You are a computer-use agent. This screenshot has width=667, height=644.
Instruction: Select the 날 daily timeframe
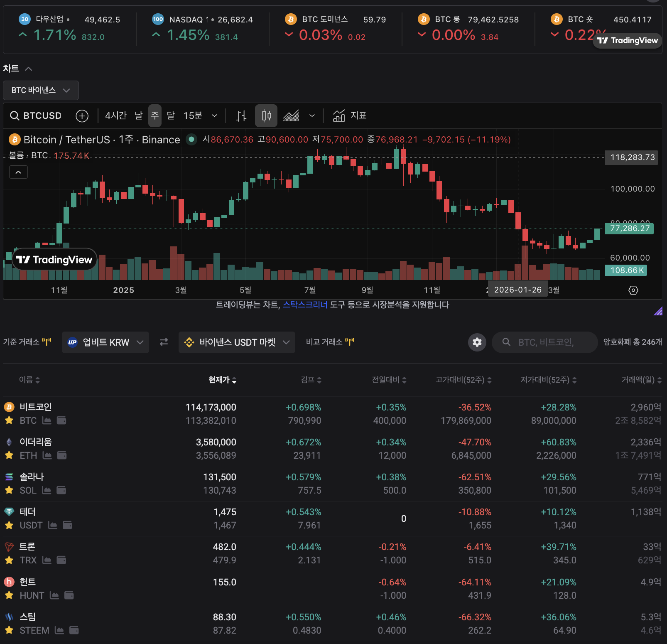click(x=139, y=116)
